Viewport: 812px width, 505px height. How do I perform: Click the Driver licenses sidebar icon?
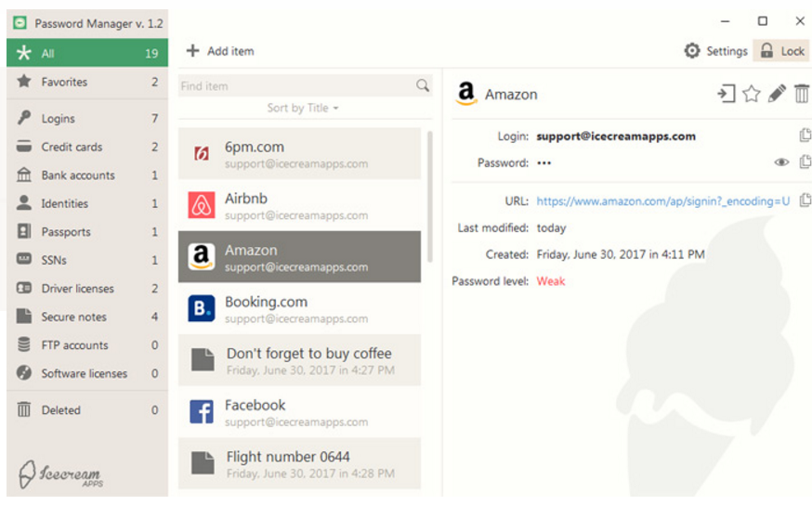point(24,288)
